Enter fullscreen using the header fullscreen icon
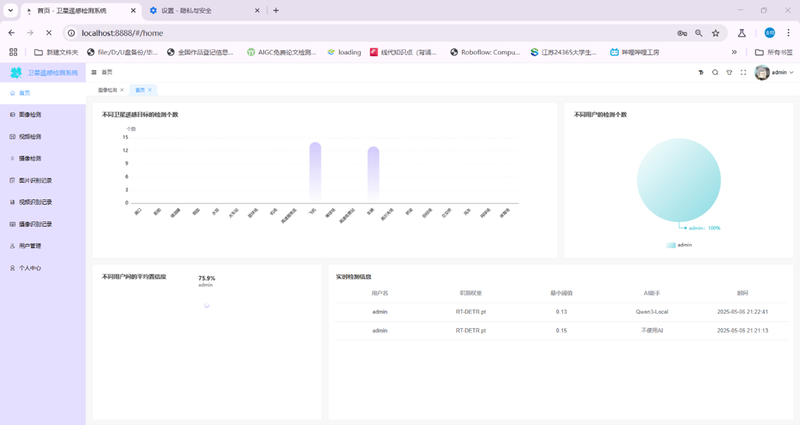The width and height of the screenshot is (800, 425). (x=743, y=73)
